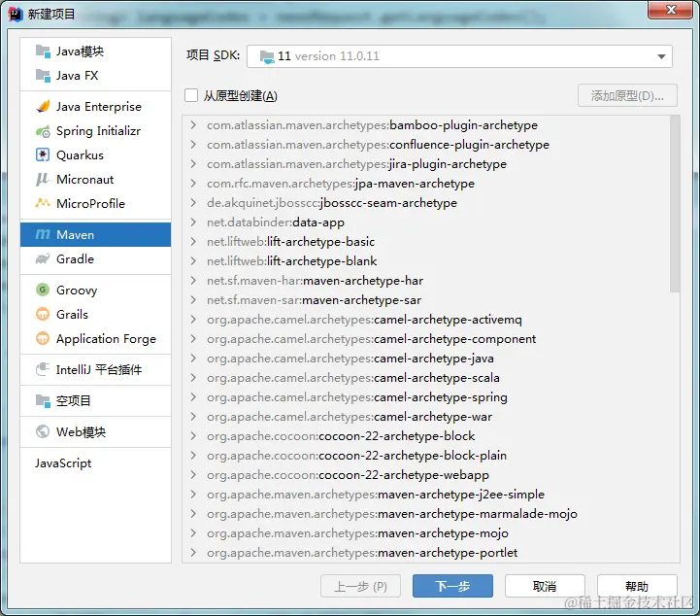700x616 pixels.
Task: Click the Groovy G icon
Action: [43, 290]
